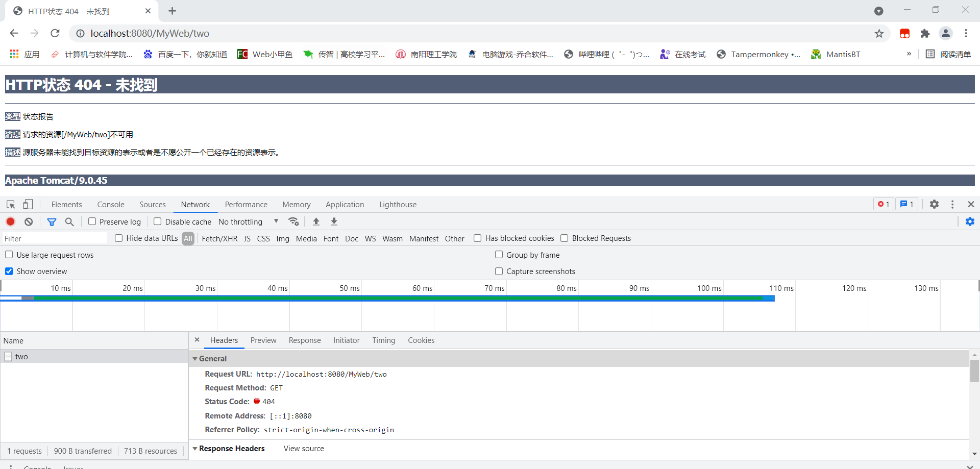Close the DevTools panel

pyautogui.click(x=971, y=204)
